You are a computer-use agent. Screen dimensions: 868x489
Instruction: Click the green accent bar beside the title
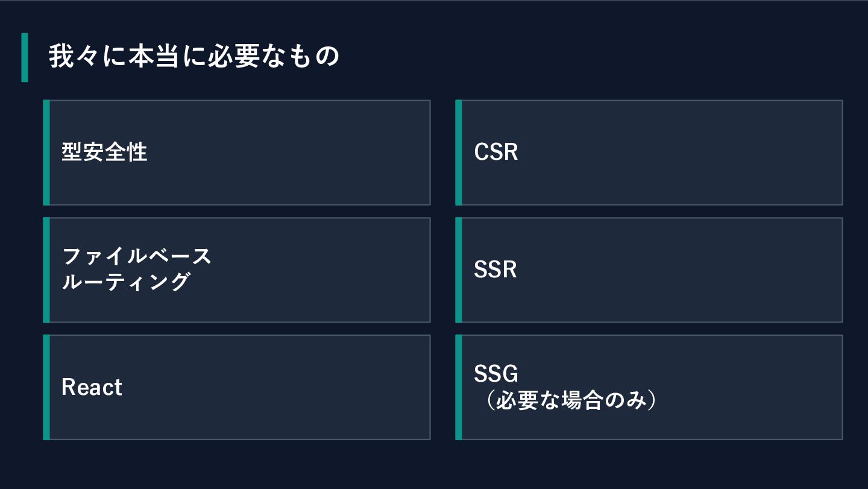point(25,57)
